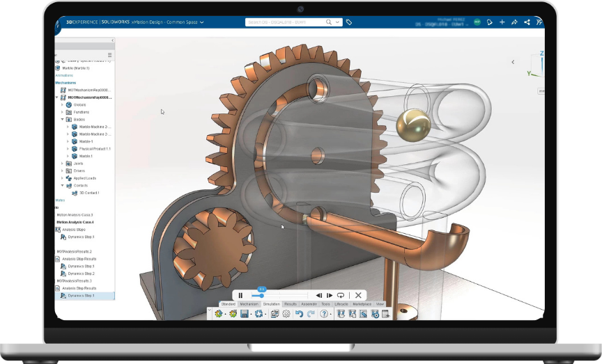
Task: Click the plus Add icon in top bar
Action: (x=502, y=22)
